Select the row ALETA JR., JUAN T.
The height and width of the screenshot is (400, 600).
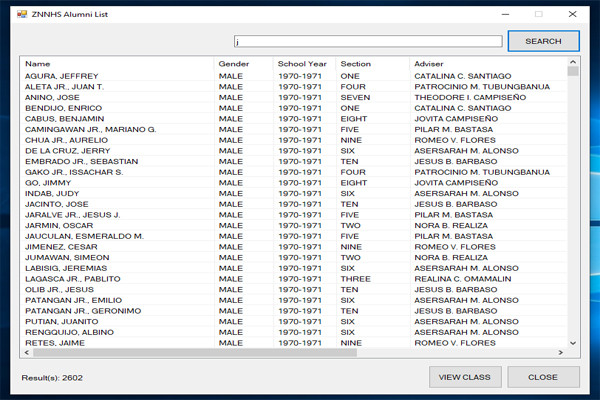pyautogui.click(x=294, y=87)
